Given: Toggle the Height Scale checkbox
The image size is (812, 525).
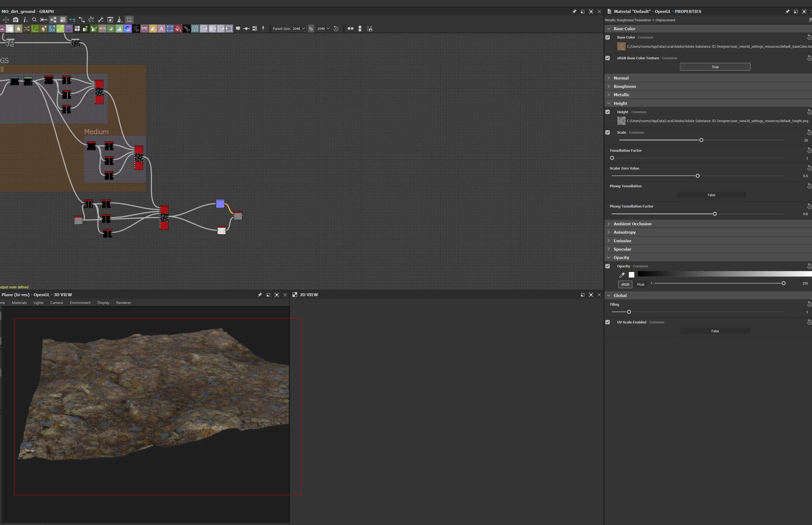Looking at the screenshot, I should 607,133.
